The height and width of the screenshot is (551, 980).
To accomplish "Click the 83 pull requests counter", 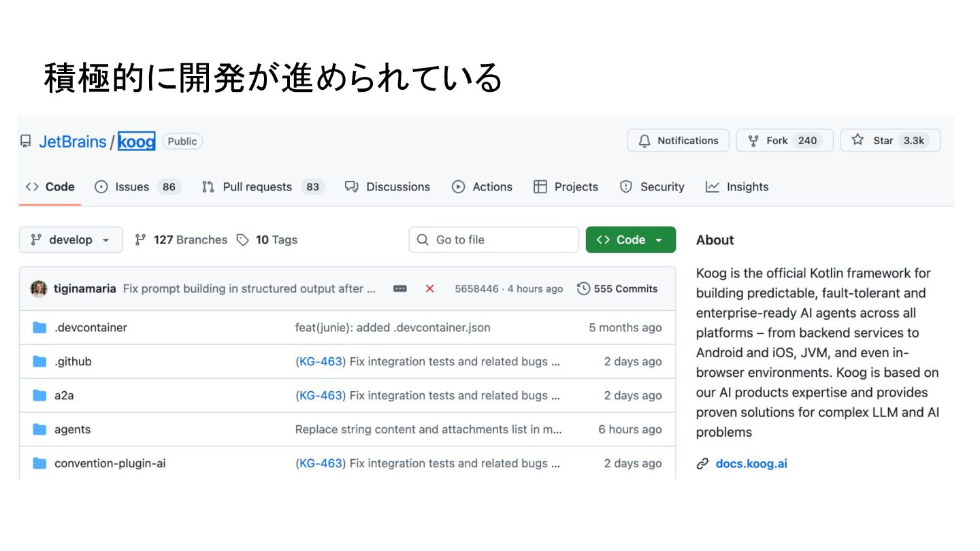I will [x=312, y=187].
